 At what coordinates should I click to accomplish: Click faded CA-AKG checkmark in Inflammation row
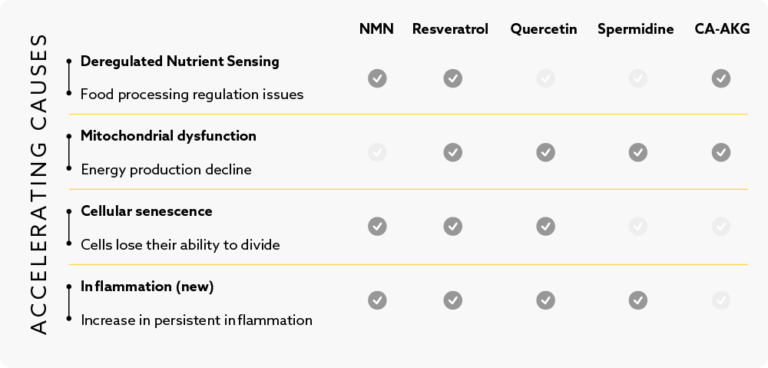pyautogui.click(x=721, y=300)
